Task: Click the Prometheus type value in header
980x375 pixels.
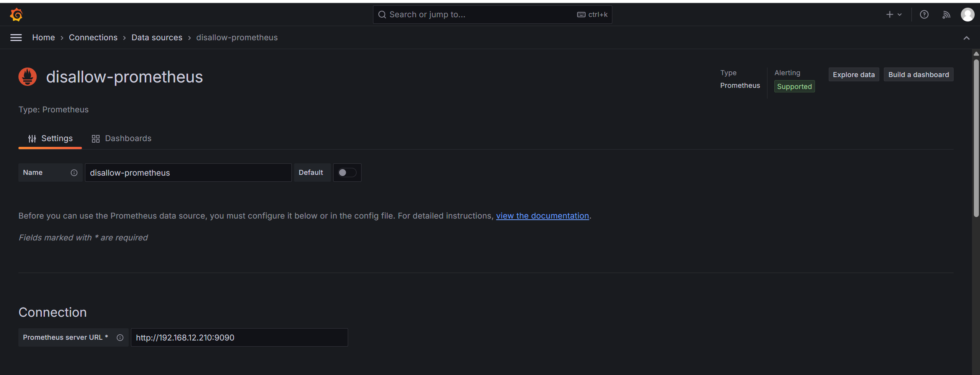Action: pos(740,86)
